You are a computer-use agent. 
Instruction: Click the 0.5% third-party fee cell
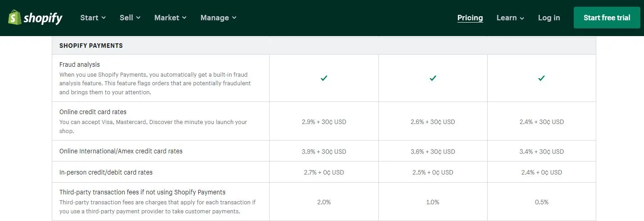point(541,202)
